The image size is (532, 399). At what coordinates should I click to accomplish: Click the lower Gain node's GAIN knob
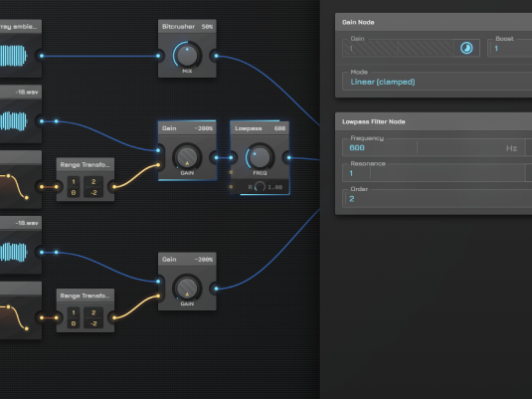(187, 289)
